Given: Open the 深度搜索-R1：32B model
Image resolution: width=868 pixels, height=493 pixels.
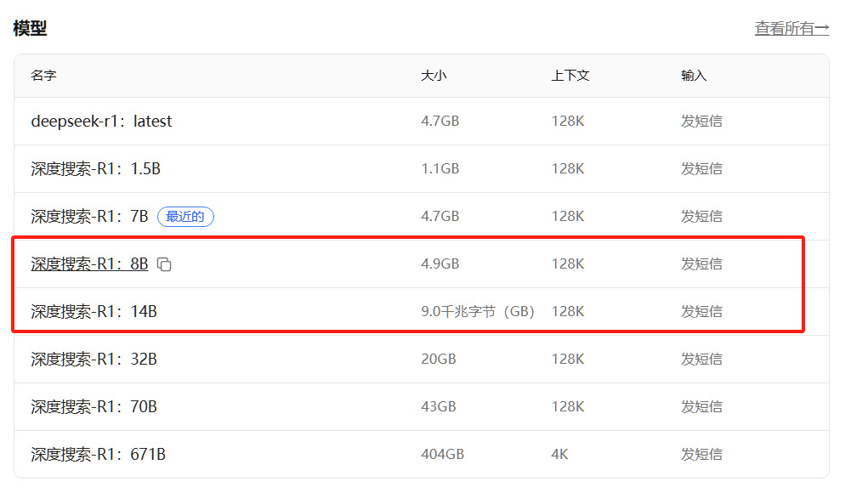Looking at the screenshot, I should pos(94,360).
